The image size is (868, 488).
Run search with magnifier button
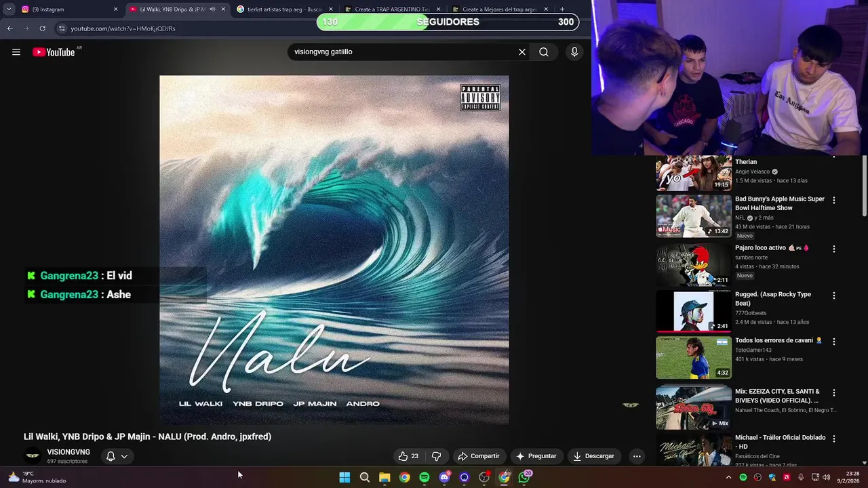click(544, 52)
